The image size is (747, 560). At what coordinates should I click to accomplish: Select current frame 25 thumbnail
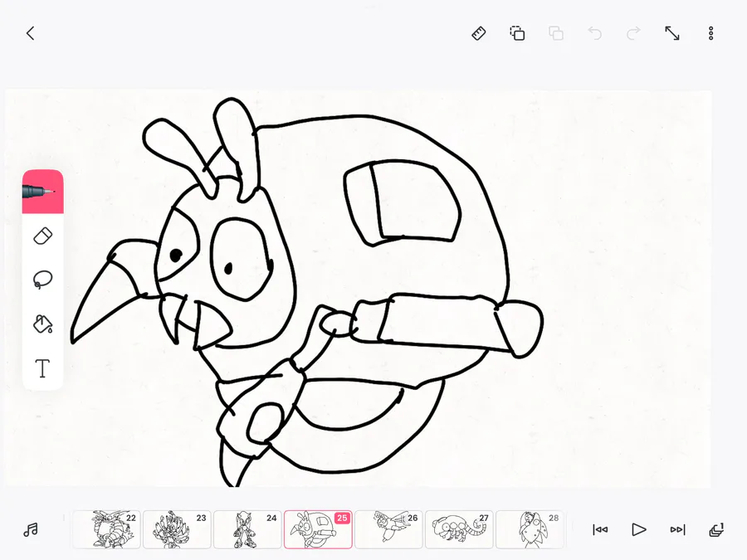click(x=318, y=529)
